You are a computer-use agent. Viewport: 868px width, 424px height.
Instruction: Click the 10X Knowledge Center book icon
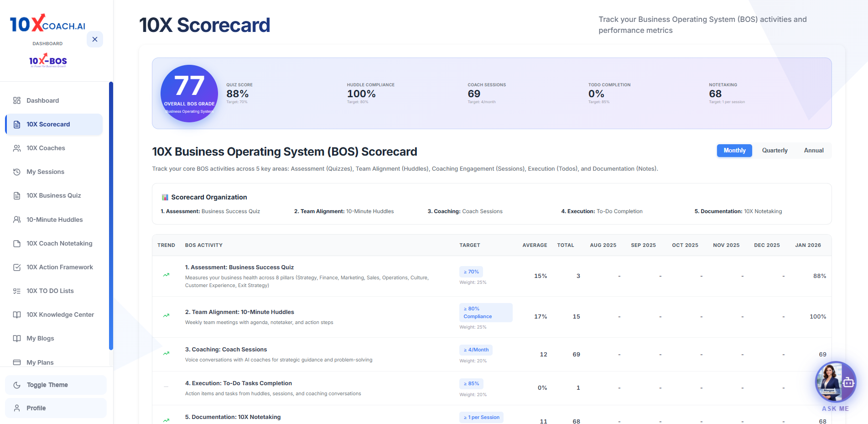17,314
